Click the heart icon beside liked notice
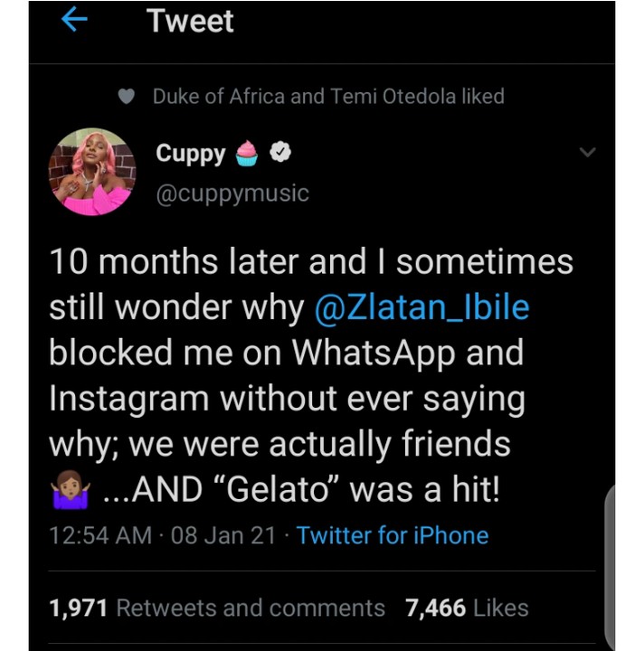Screen dimensions: 644x651 (x=128, y=97)
